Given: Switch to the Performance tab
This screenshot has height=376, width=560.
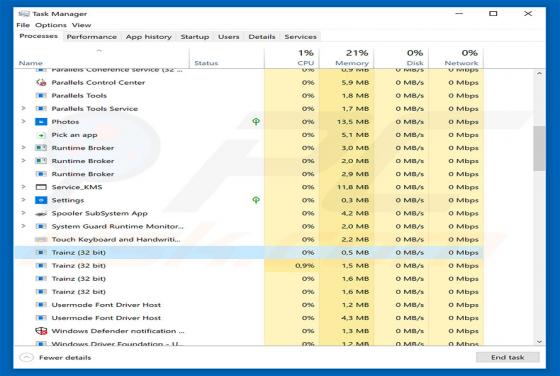Looking at the screenshot, I should tap(91, 37).
